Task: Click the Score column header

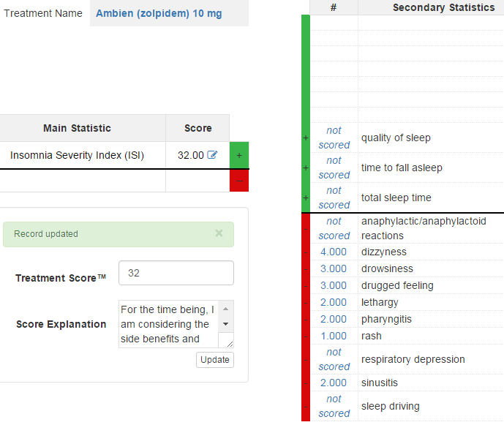Action: (x=198, y=128)
